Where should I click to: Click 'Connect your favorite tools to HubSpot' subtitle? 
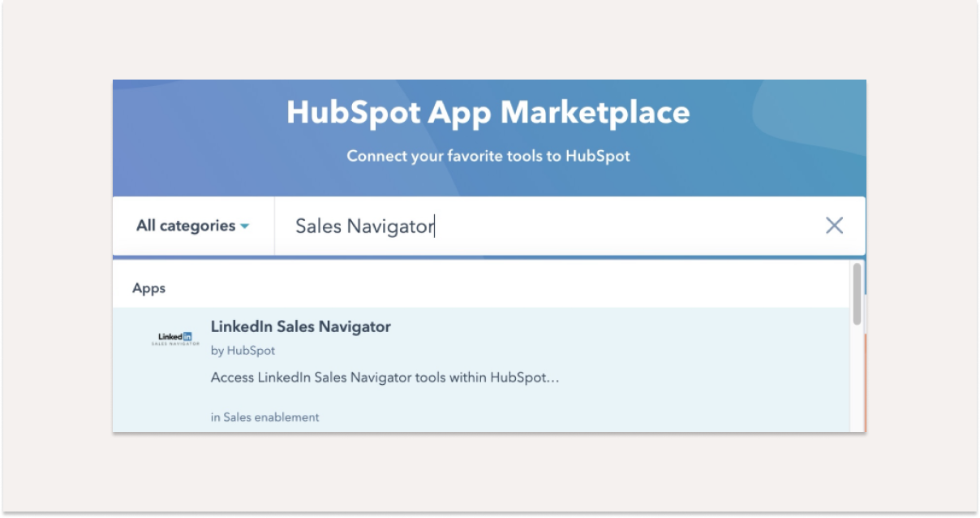pos(488,156)
